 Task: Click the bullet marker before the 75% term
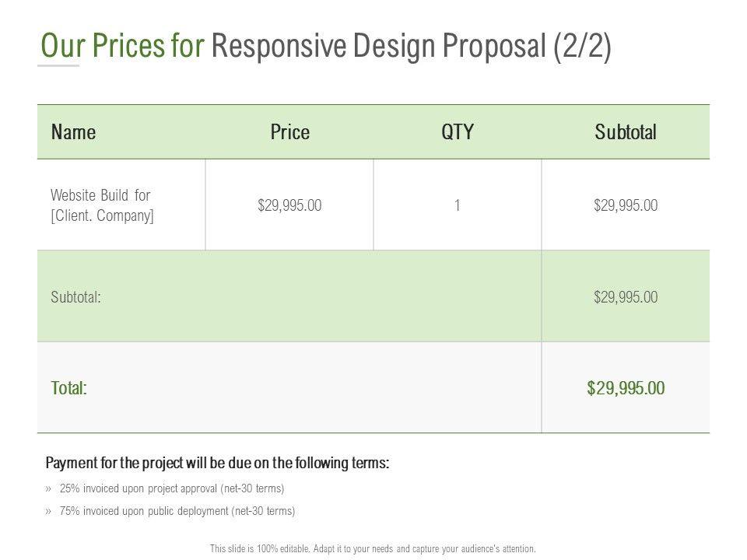49,511
